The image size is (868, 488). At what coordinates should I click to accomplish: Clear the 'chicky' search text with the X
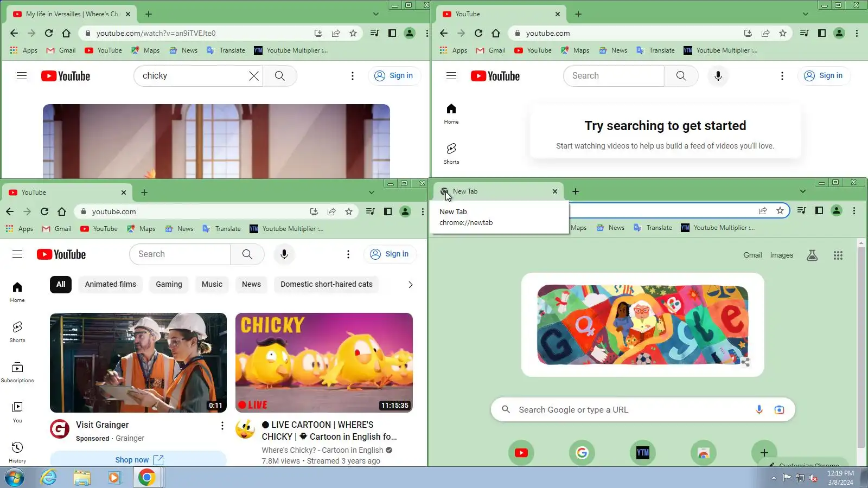254,76
